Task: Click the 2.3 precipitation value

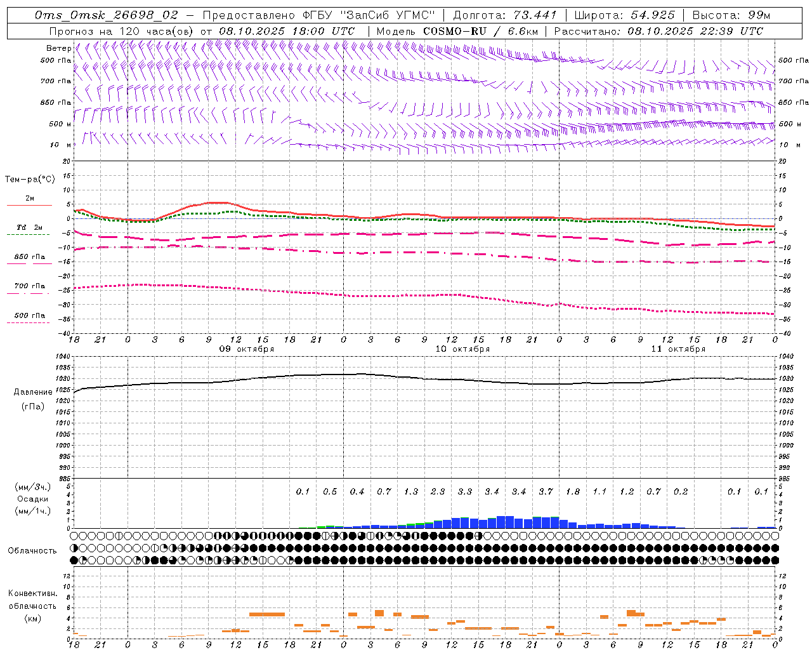Action: (x=438, y=492)
